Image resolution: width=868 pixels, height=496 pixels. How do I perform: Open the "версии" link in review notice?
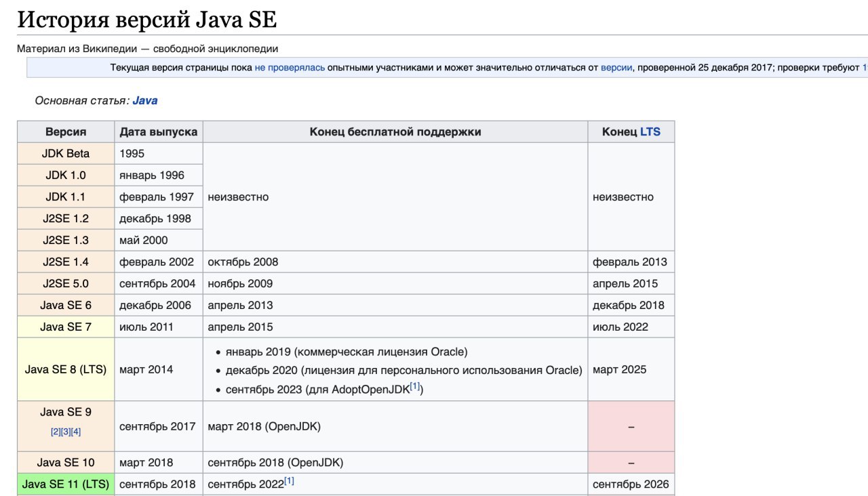pyautogui.click(x=616, y=68)
